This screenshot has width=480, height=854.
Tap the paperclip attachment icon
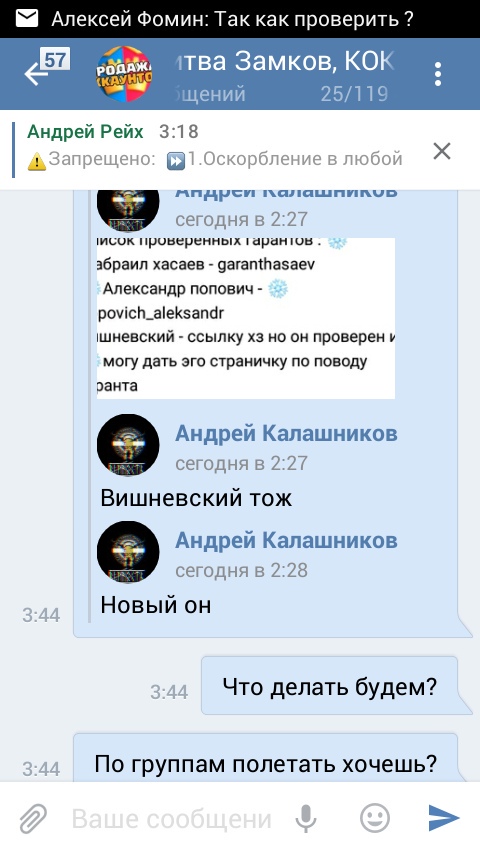(33, 819)
